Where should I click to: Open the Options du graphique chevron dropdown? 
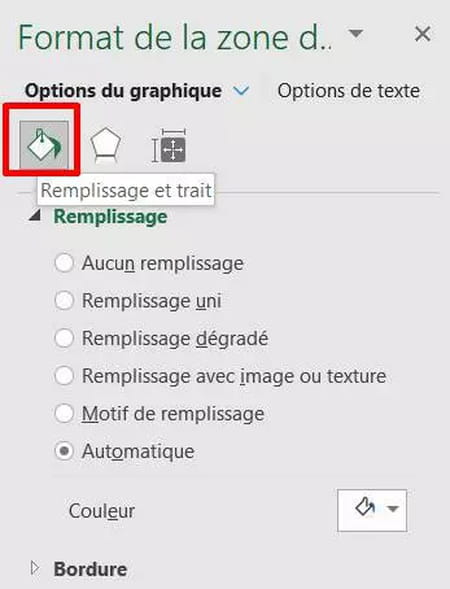coord(240,91)
